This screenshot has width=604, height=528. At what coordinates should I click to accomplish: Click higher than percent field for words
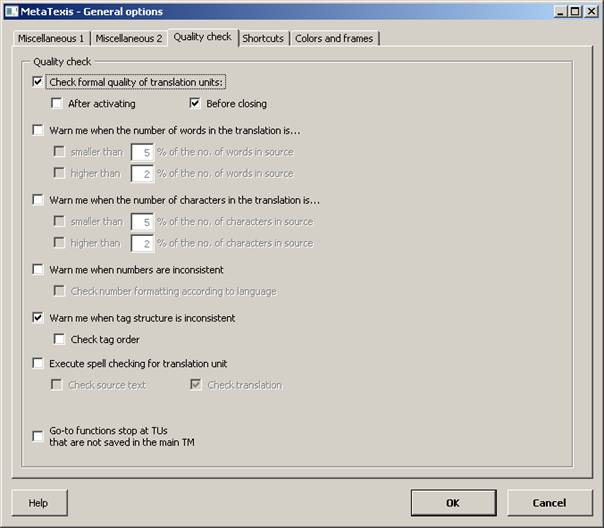[142, 174]
